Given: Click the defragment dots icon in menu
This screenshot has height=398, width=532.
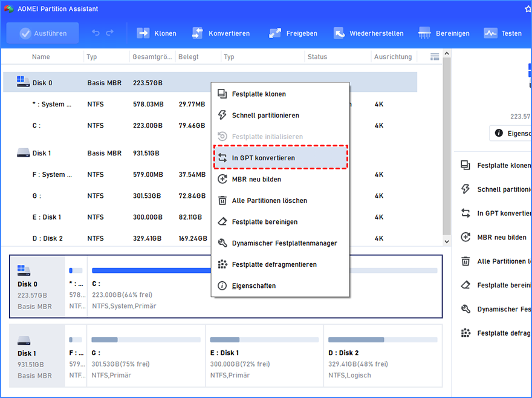Looking at the screenshot, I should (x=222, y=264).
